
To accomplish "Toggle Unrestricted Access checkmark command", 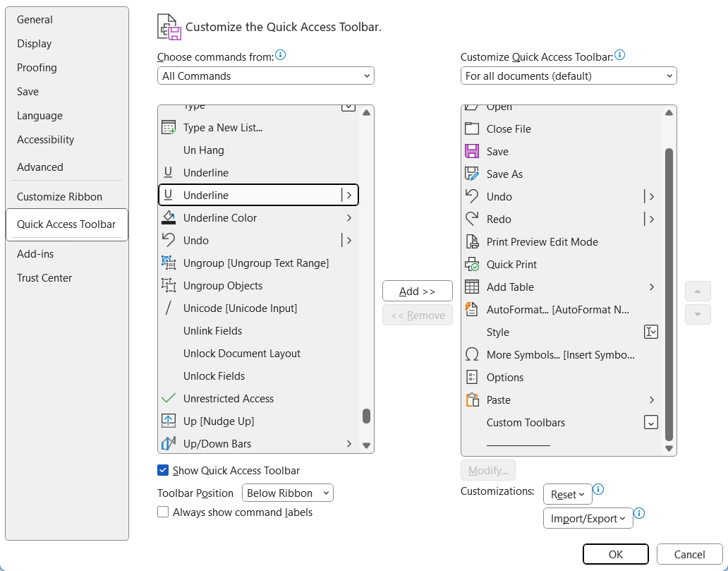I will (170, 398).
